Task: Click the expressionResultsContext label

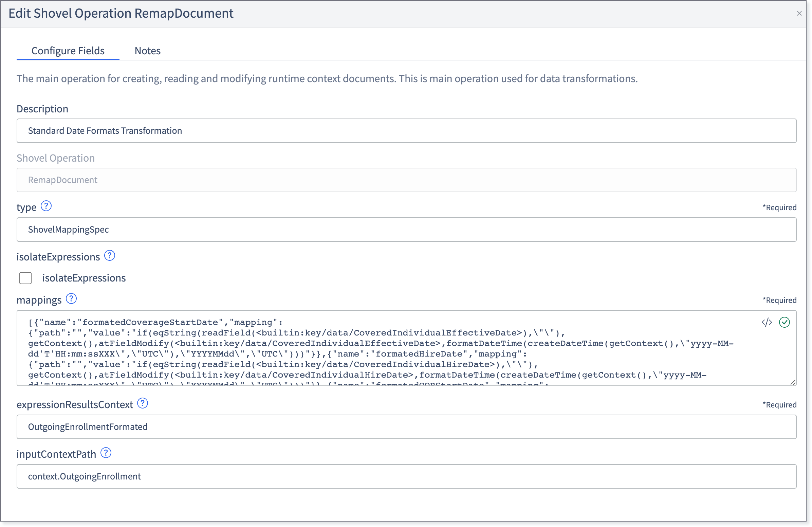Action: [x=75, y=404]
